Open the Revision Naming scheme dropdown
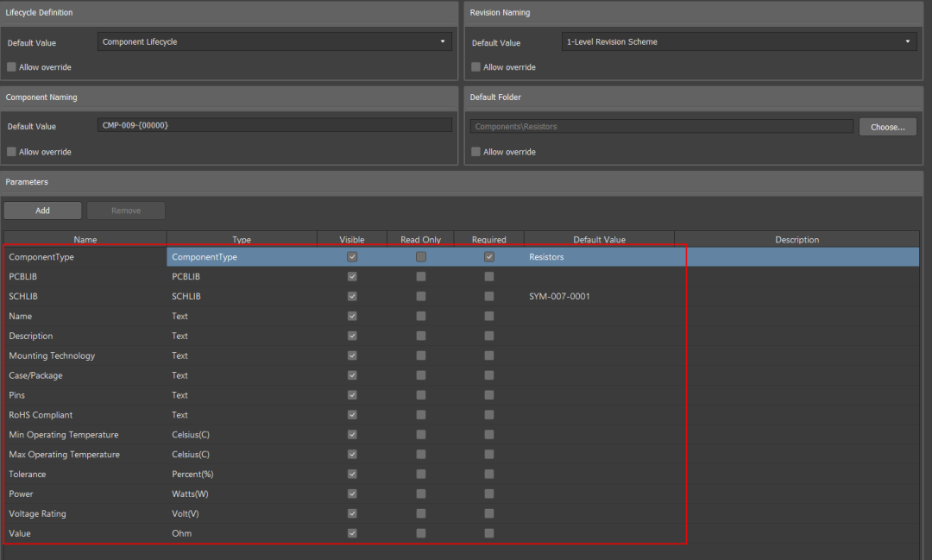Viewport: 932px width, 560px height. pyautogui.click(x=739, y=41)
